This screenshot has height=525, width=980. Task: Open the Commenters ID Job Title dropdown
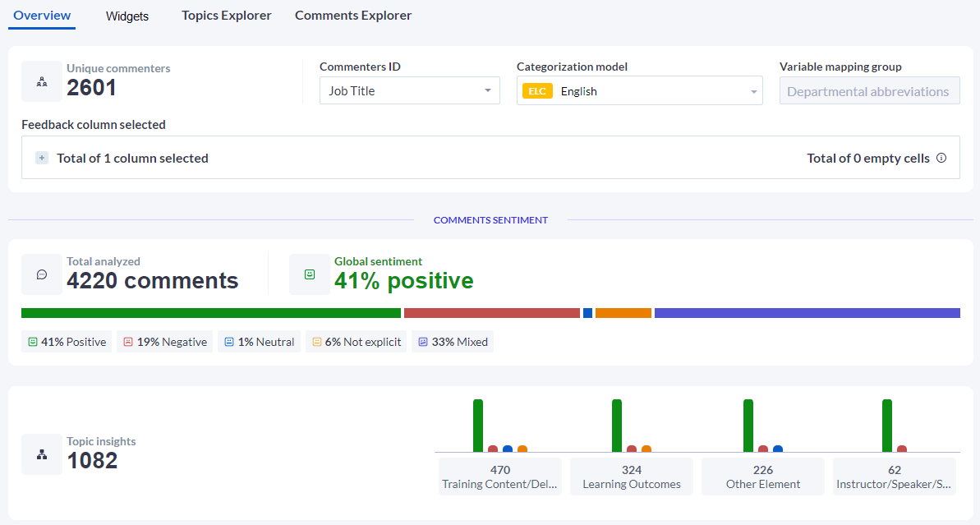(x=409, y=90)
